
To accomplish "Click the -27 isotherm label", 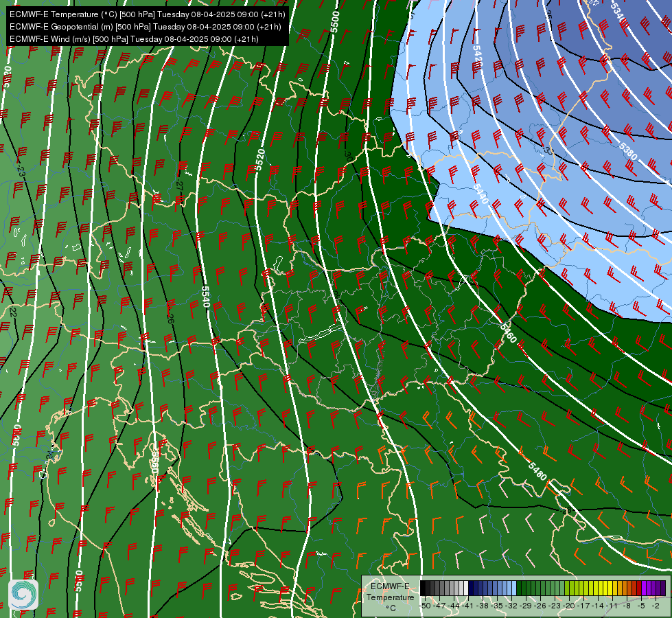I will pyautogui.click(x=180, y=185).
